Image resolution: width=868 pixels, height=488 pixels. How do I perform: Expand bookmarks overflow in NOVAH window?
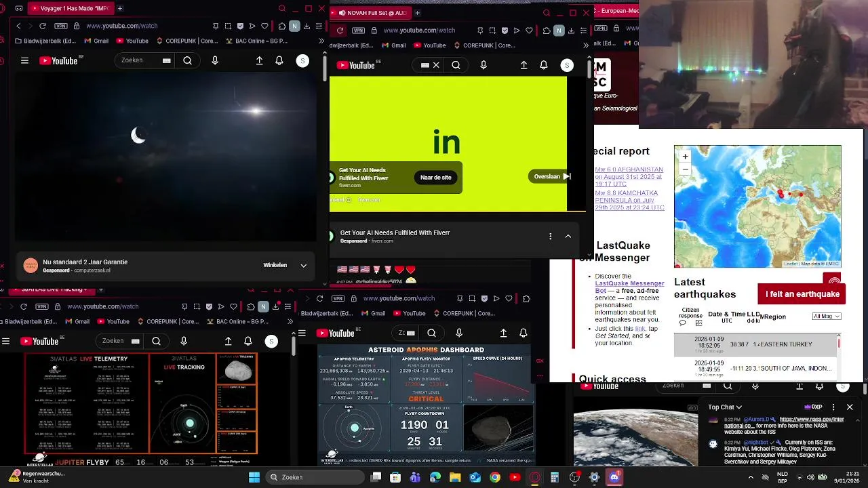(x=586, y=45)
